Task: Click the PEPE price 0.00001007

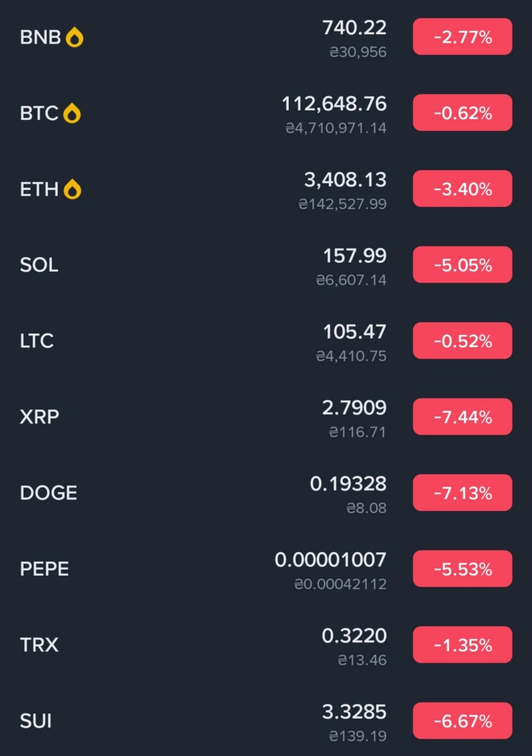Action: pyautogui.click(x=331, y=560)
